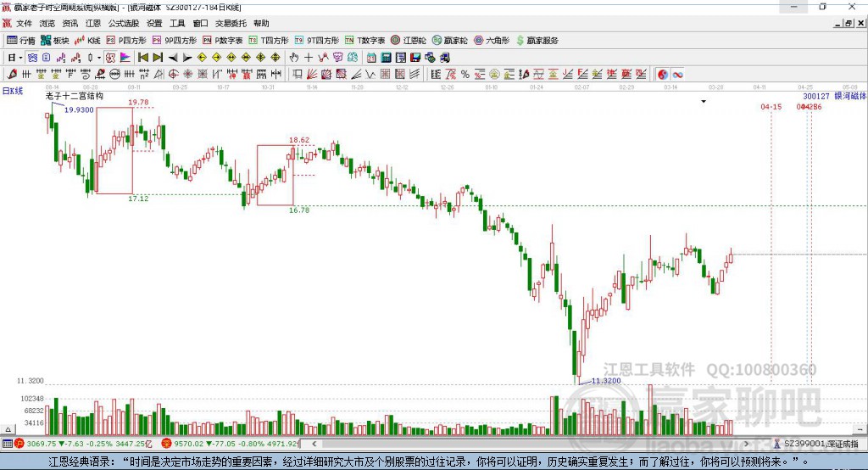868x470 pixels.
Task: Open the P数字表 tool
Action: (223, 41)
